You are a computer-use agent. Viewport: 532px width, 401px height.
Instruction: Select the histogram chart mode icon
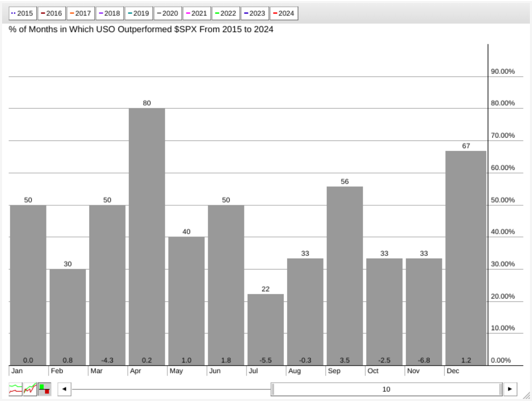[x=44, y=389]
